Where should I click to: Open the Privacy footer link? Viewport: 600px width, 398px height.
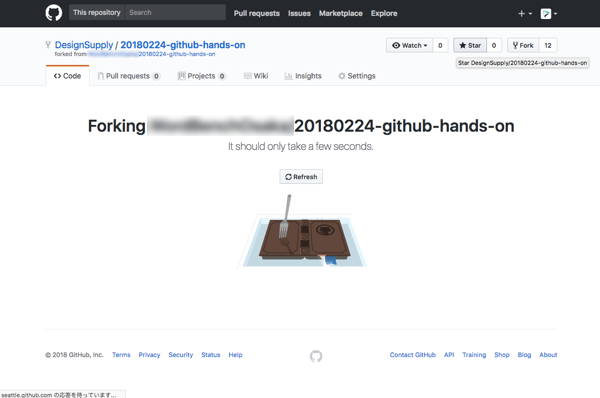[x=149, y=355]
